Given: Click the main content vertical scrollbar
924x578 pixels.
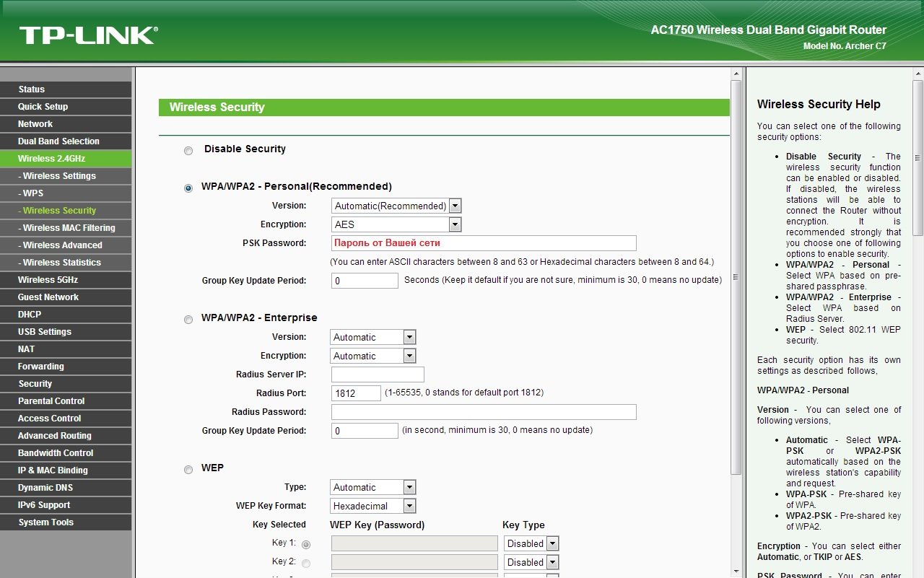Looking at the screenshot, I should 736,274.
